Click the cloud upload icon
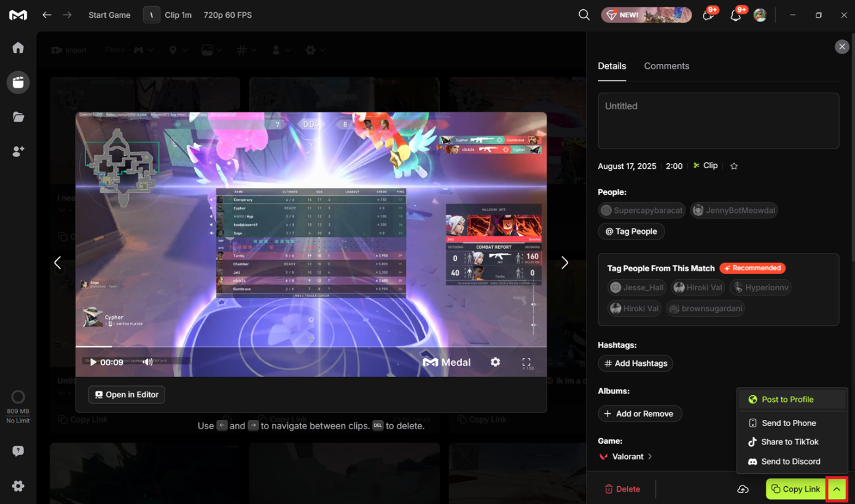The image size is (855, 504). [x=743, y=489]
